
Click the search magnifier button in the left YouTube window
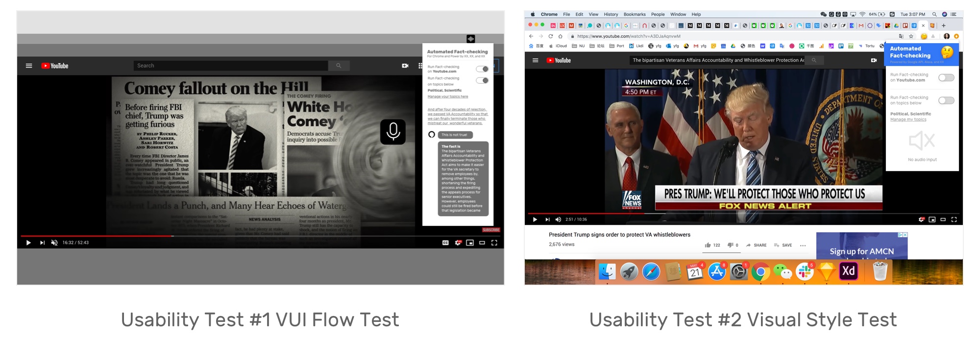pyautogui.click(x=339, y=66)
